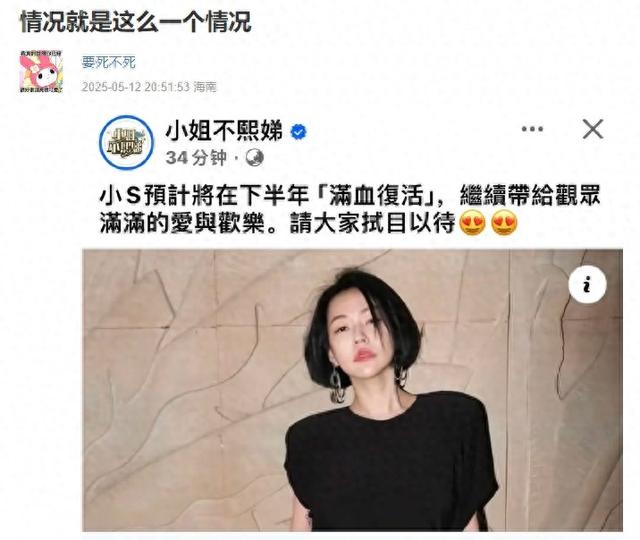
Task: Close the post with the X icon
Action: [593, 129]
